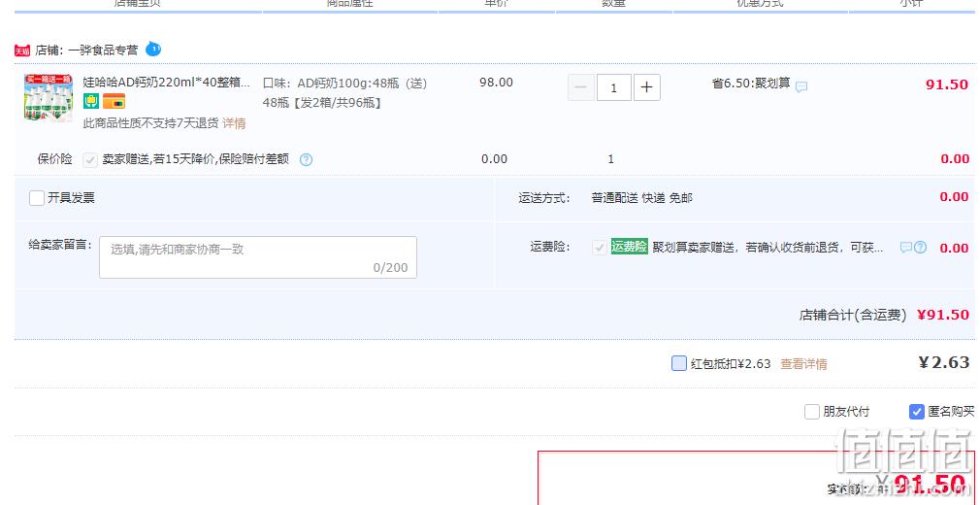The image size is (980, 505).
Task: Uncheck the 匿名购买 checkbox
Action: pos(916,412)
